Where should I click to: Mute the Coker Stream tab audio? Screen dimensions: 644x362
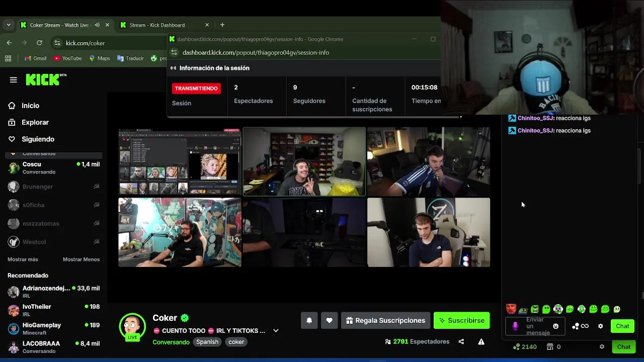(x=97, y=25)
